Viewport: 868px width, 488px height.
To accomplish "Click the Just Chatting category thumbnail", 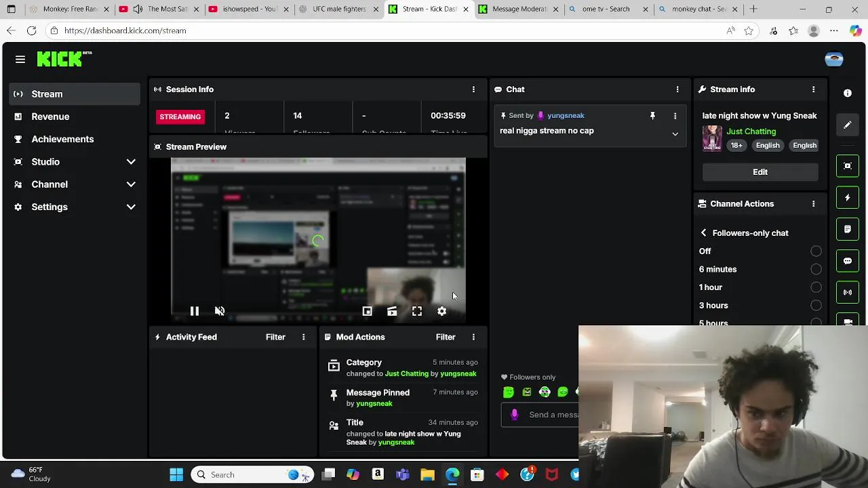I will tap(712, 138).
